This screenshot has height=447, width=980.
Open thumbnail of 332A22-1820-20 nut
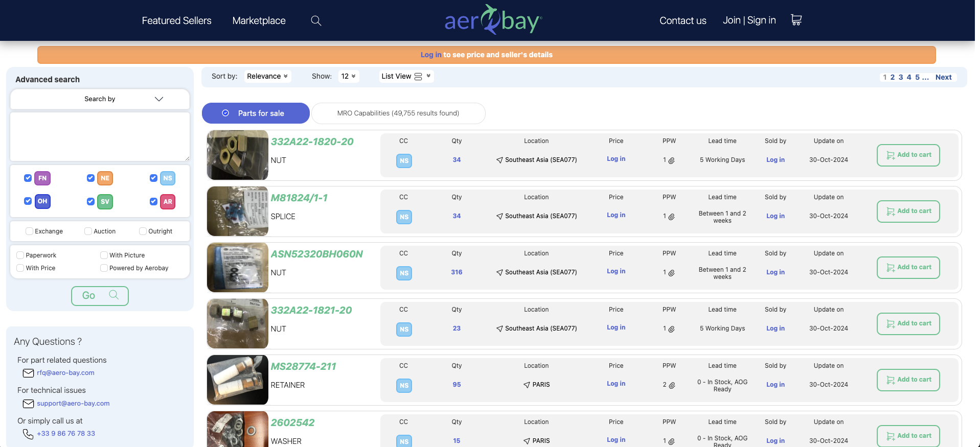coord(238,155)
